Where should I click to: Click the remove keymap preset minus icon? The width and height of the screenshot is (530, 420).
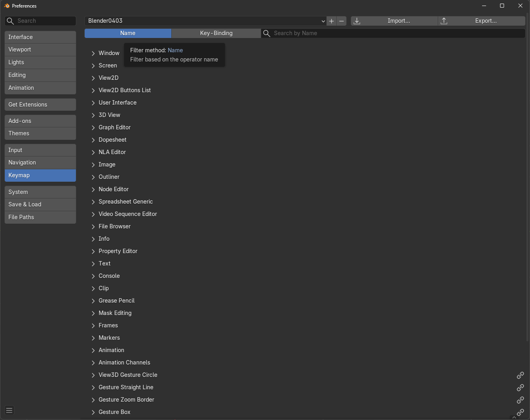(341, 21)
